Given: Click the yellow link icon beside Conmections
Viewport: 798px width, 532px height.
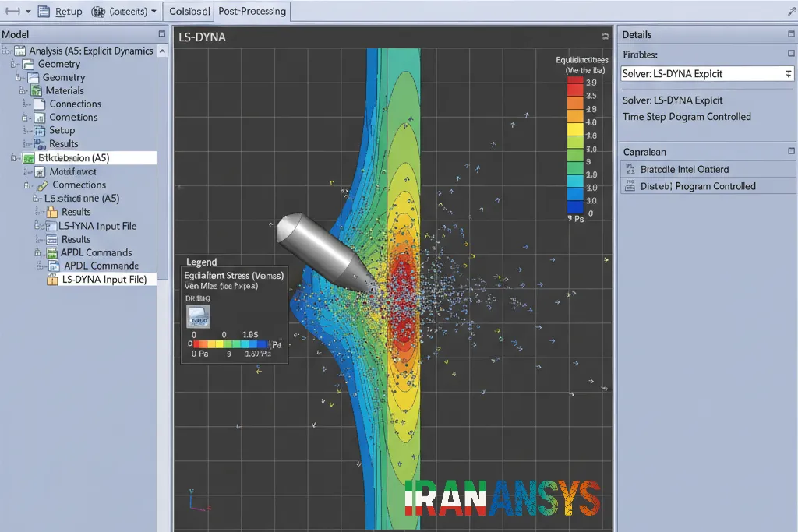Looking at the screenshot, I should click(43, 185).
